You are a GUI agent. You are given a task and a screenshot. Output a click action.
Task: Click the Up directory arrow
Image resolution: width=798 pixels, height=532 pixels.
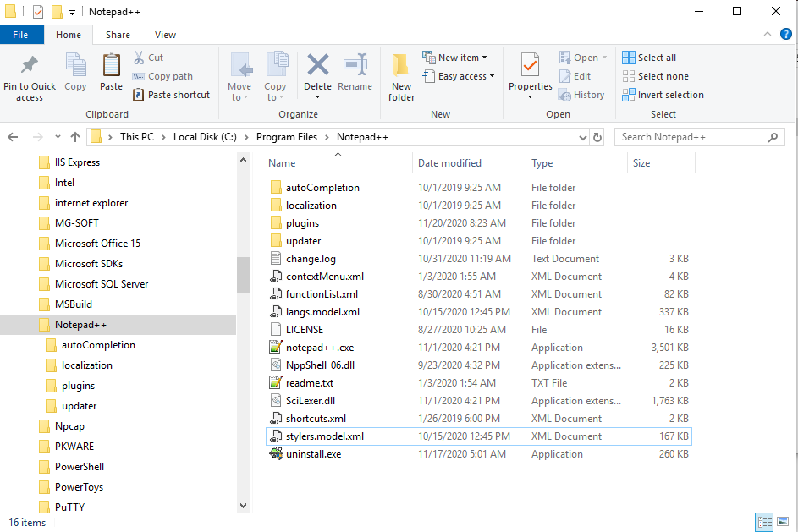pos(75,137)
